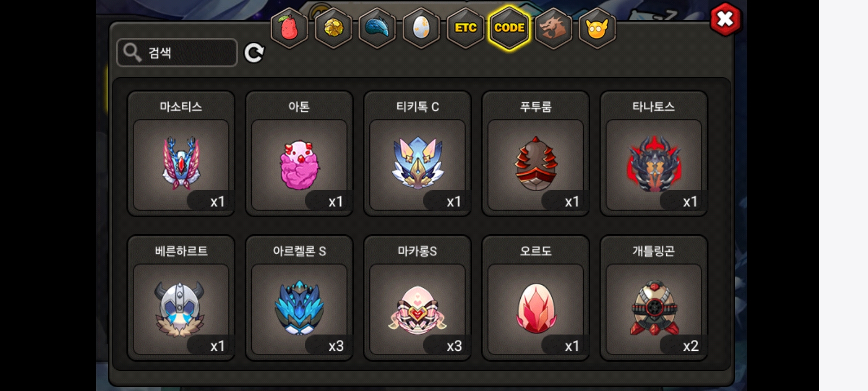Pick the 푸투룸 egg item
This screenshot has height=391, width=868.
click(x=536, y=154)
